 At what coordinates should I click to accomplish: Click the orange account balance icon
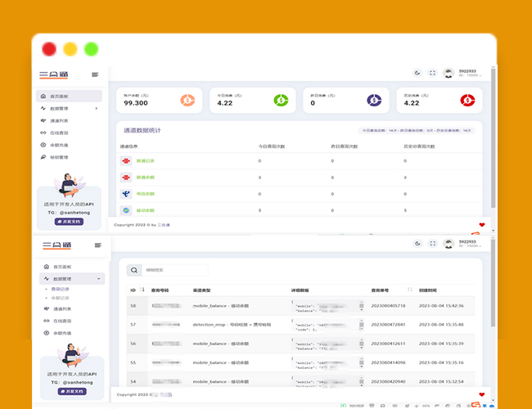pyautogui.click(x=187, y=101)
